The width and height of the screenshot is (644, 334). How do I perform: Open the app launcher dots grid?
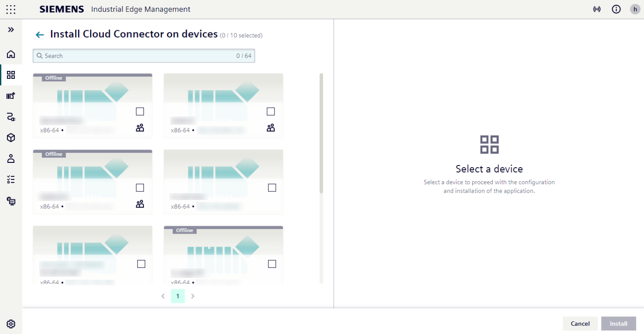(11, 9)
